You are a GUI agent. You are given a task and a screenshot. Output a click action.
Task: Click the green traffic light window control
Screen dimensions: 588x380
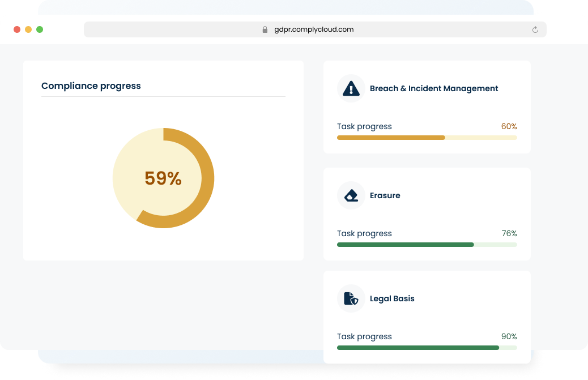click(x=39, y=28)
